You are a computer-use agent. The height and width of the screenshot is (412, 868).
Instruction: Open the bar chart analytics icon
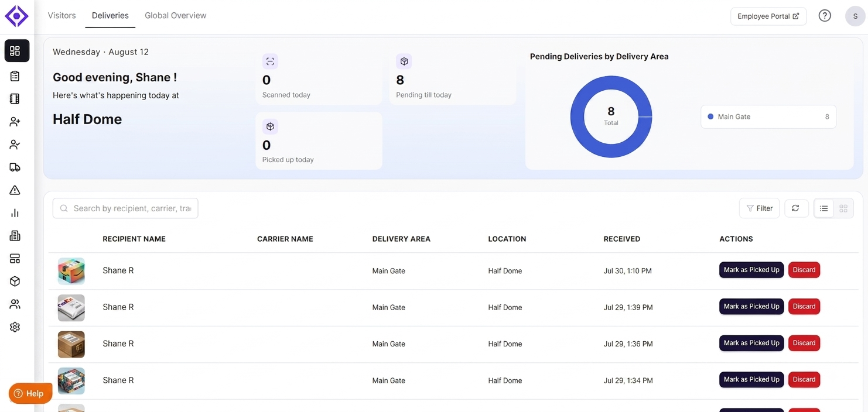(x=15, y=213)
